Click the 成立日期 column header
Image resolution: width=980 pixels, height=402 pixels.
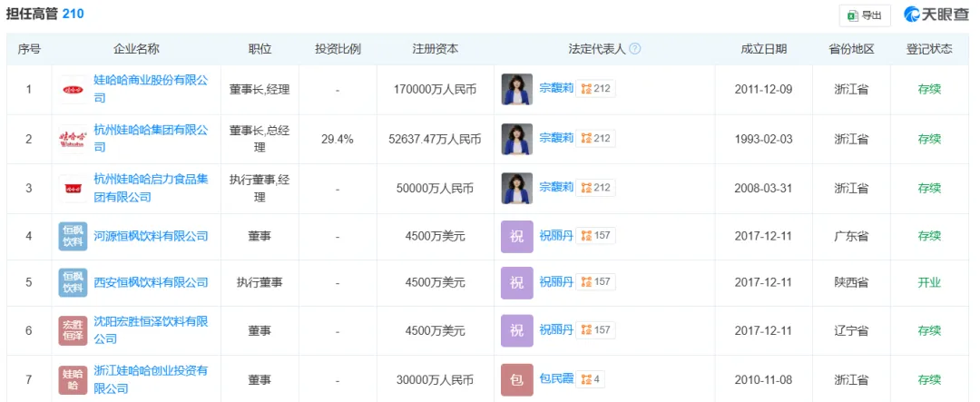click(763, 49)
